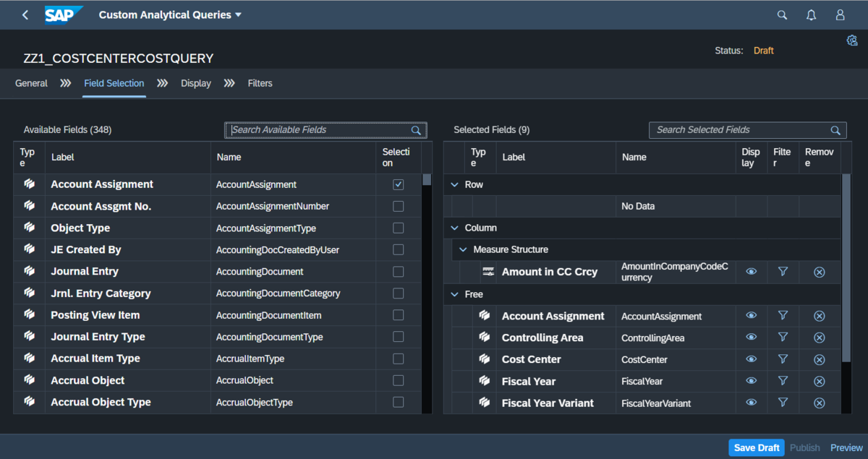The width and height of the screenshot is (868, 459).
Task: Toggle display visibility for Fiscal Year
Action: pyautogui.click(x=751, y=381)
